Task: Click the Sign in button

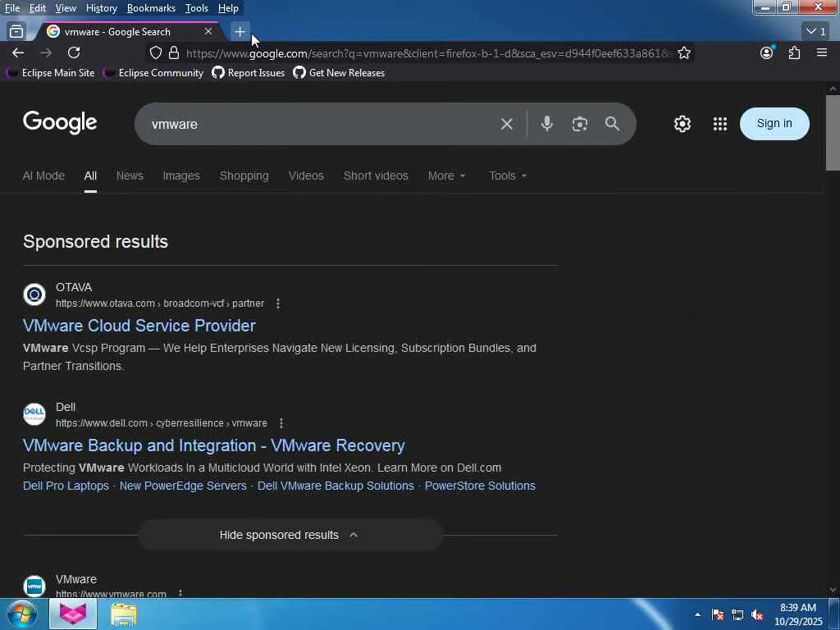Action: pos(774,123)
